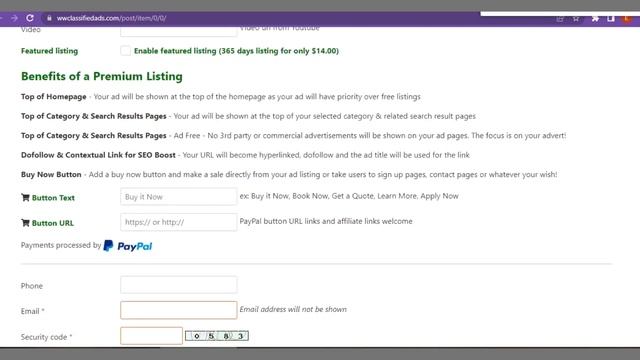Focus the Button URL input field

point(178,222)
